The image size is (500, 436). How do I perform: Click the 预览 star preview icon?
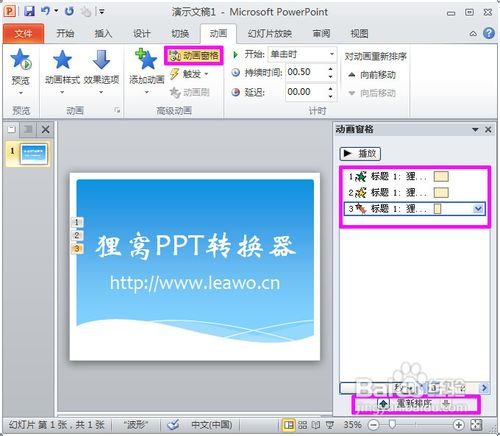(21, 60)
